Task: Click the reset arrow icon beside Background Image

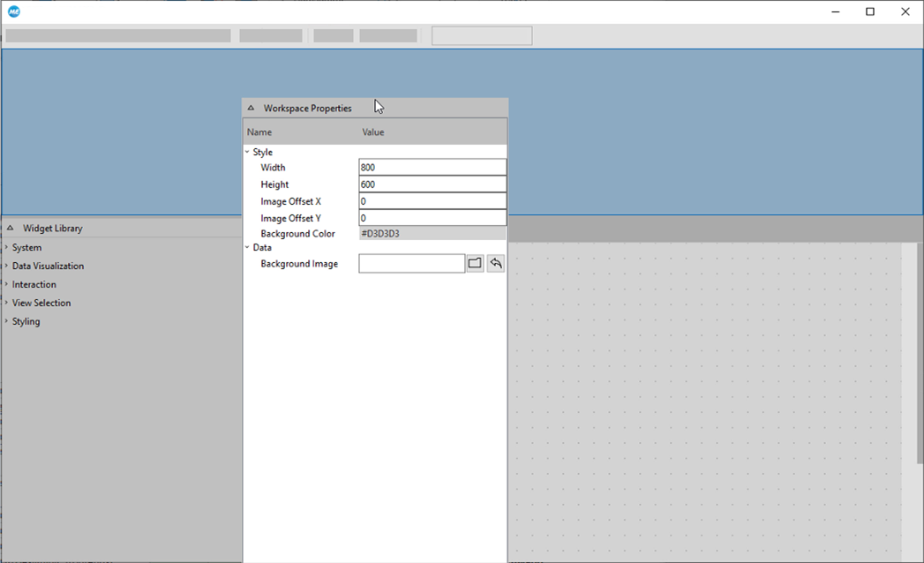Action: point(496,264)
